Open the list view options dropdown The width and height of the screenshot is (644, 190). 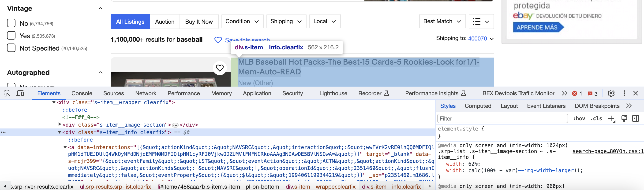point(481,22)
